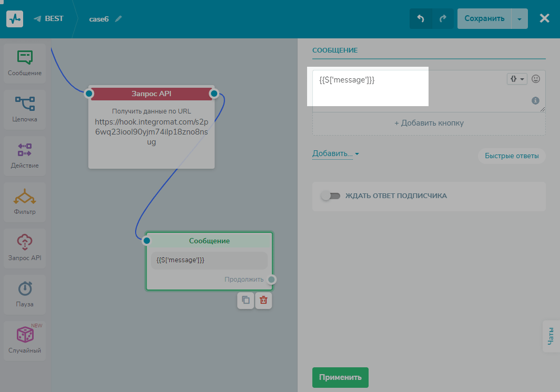The width and height of the screenshot is (560, 392).
Task: Enable Ждать ответ подписчика toggle
Action: point(330,196)
